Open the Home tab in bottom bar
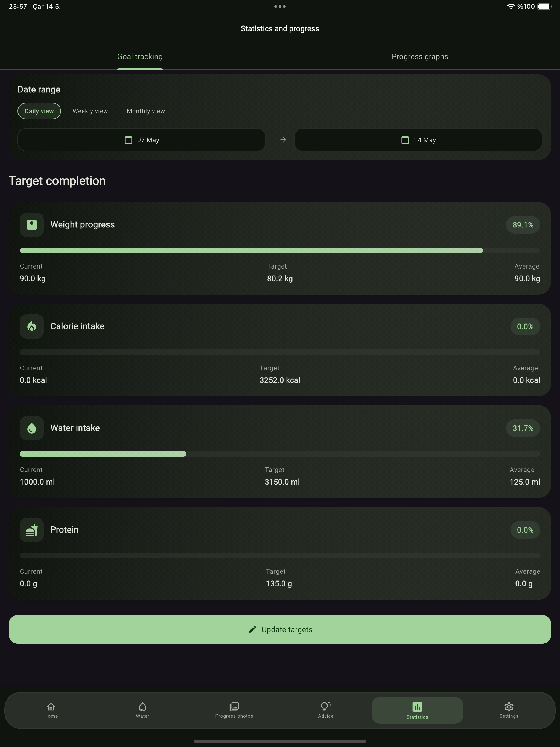This screenshot has width=560, height=747. (x=51, y=710)
